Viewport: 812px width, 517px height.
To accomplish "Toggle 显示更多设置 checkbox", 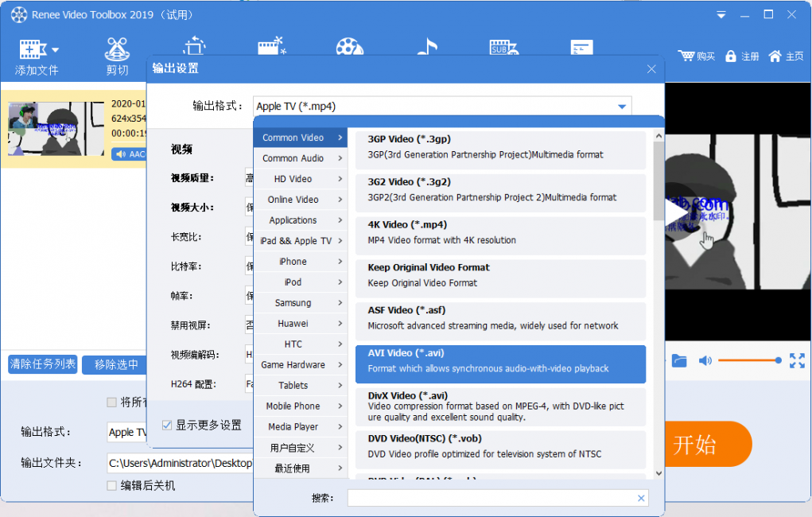I will pos(167,426).
